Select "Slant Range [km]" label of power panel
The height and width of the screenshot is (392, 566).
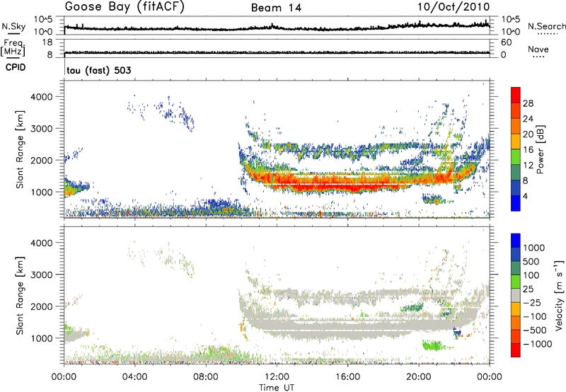20,149
